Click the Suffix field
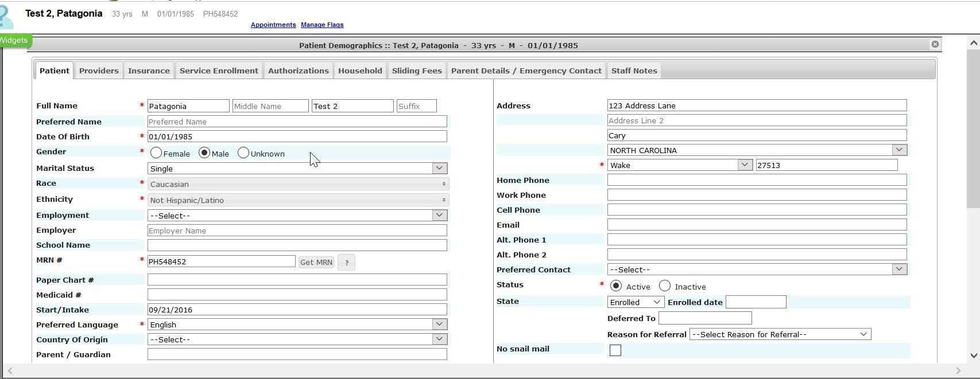The height and width of the screenshot is (379, 980). pos(417,106)
